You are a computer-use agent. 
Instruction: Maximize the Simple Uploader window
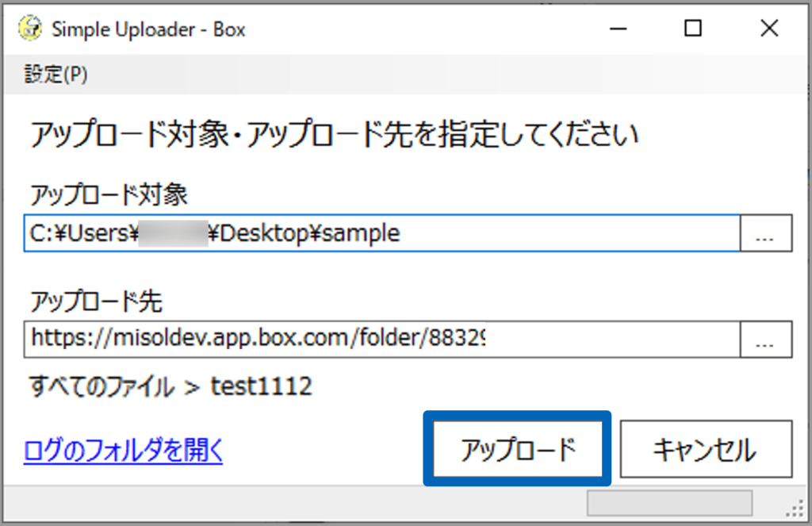(x=693, y=29)
